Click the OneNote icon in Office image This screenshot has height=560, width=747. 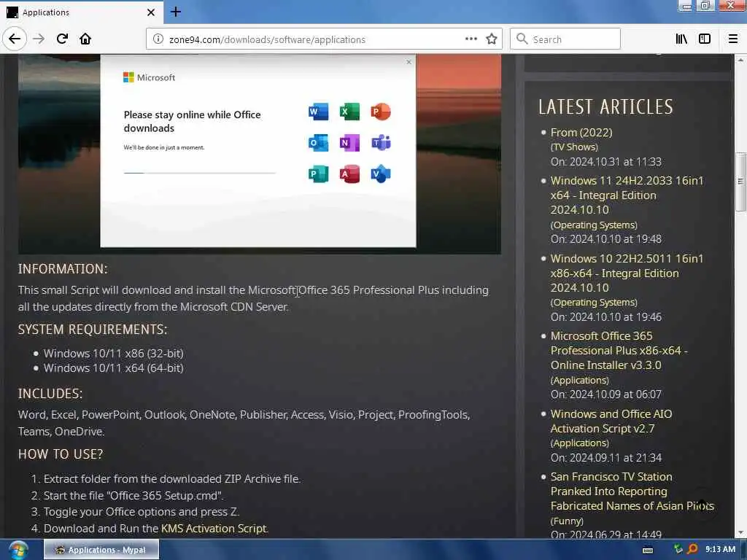(x=349, y=143)
